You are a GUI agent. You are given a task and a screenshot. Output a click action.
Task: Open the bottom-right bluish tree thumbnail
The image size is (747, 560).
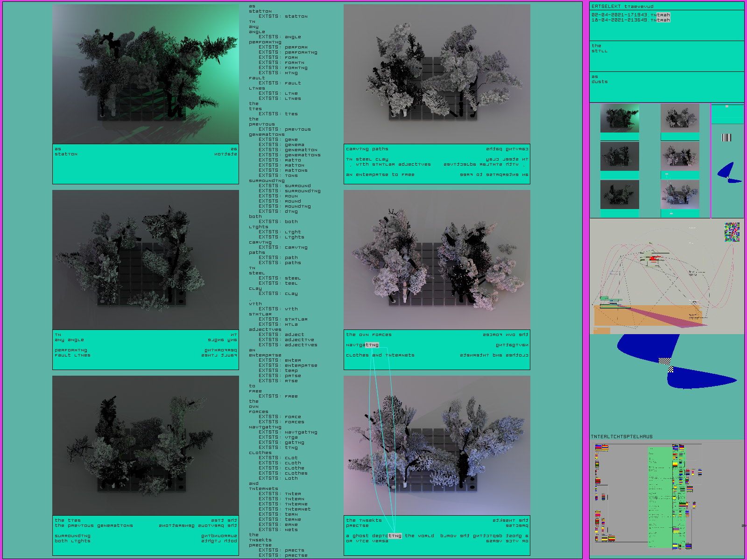point(680,195)
